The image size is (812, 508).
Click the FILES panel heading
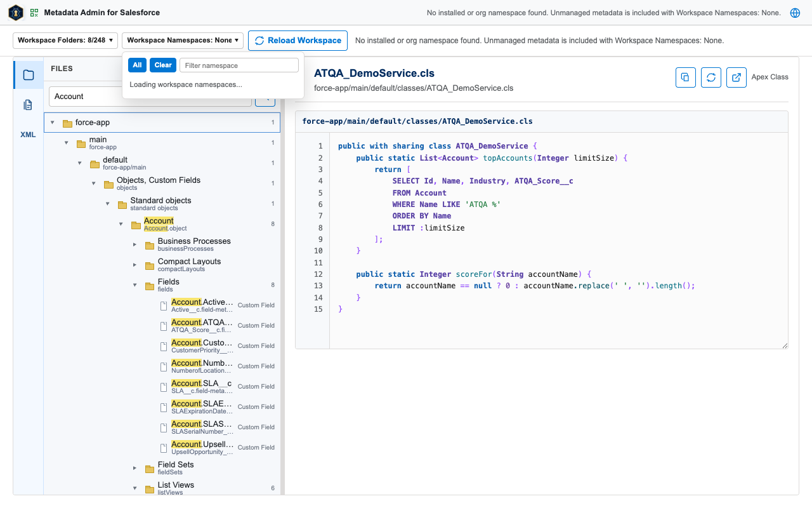[x=62, y=69]
